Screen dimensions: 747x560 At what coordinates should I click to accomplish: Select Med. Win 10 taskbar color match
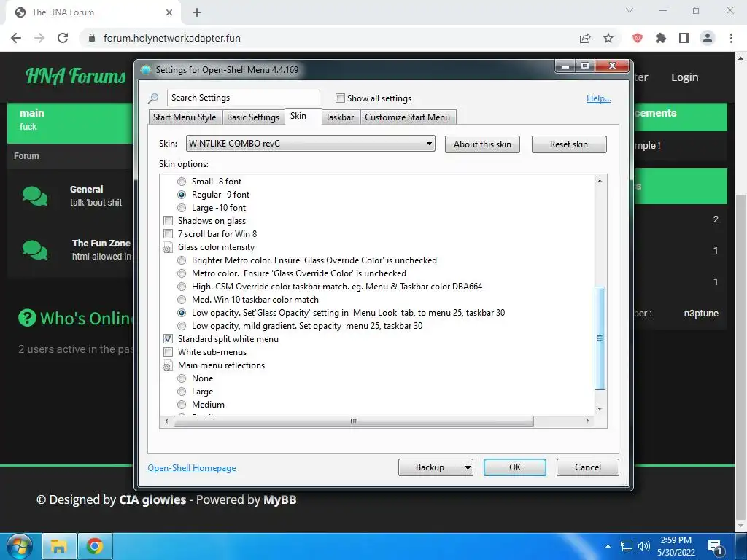tap(182, 300)
